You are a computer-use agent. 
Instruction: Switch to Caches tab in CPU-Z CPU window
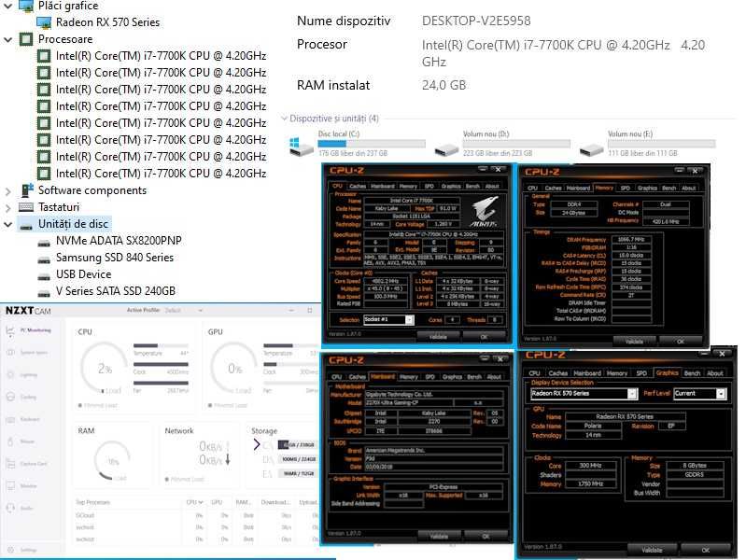tap(358, 186)
